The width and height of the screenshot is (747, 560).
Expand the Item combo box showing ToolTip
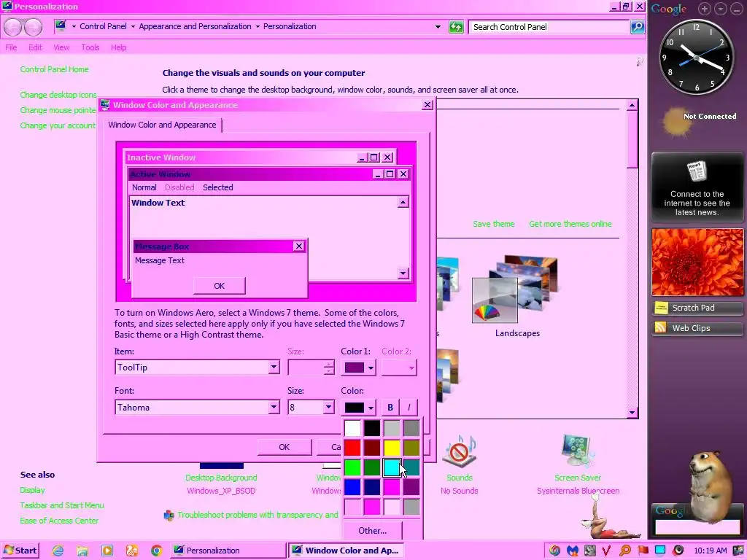(274, 367)
